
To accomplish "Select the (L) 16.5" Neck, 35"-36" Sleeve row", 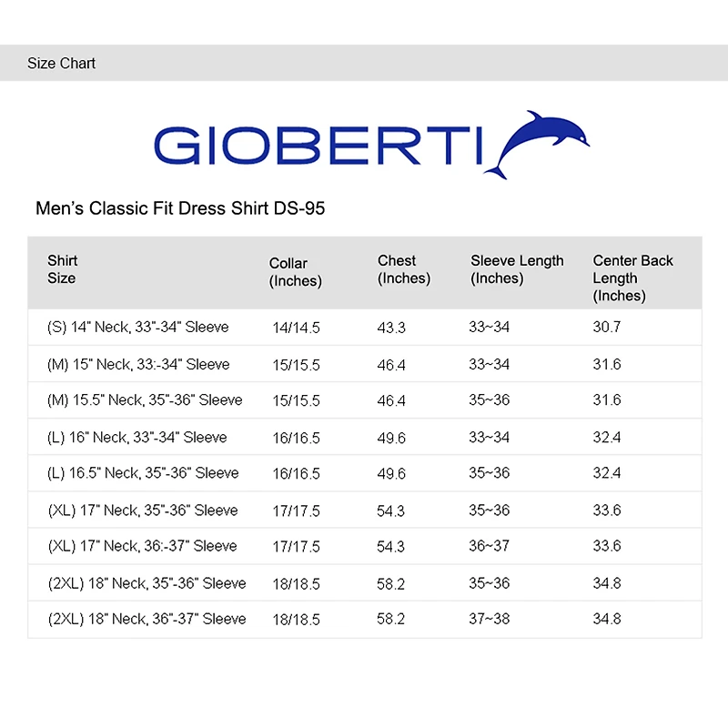I will tap(365, 473).
